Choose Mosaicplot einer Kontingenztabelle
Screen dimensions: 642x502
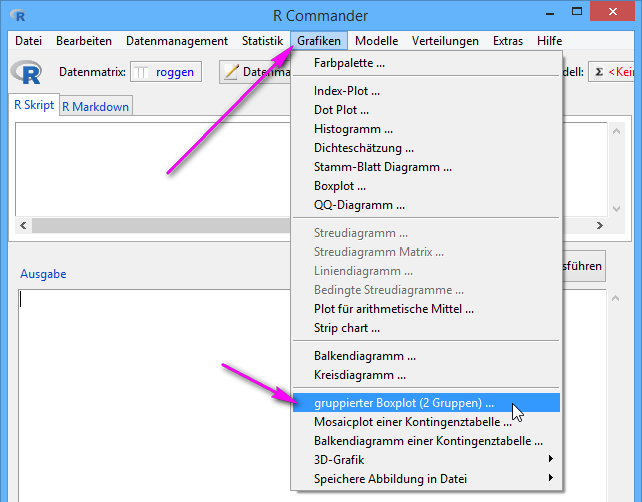426,422
